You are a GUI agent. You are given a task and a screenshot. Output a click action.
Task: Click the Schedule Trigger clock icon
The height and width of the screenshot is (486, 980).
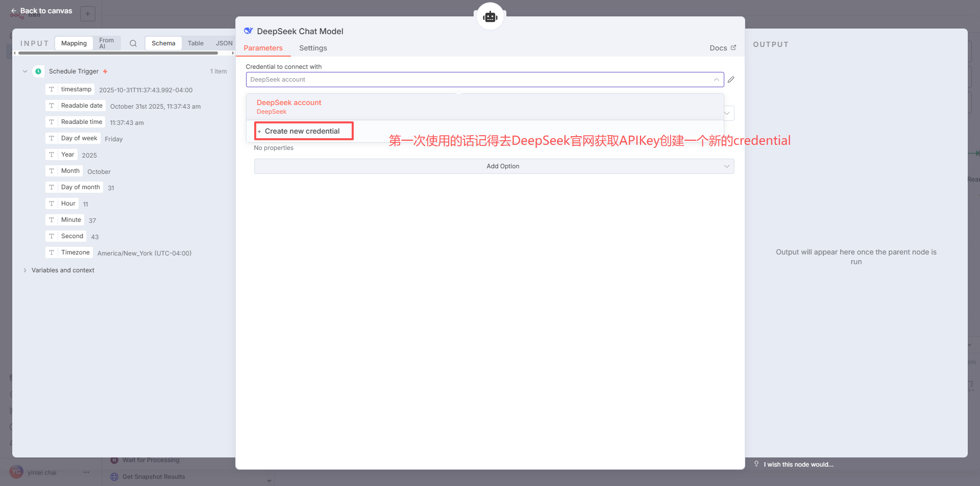[x=38, y=71]
